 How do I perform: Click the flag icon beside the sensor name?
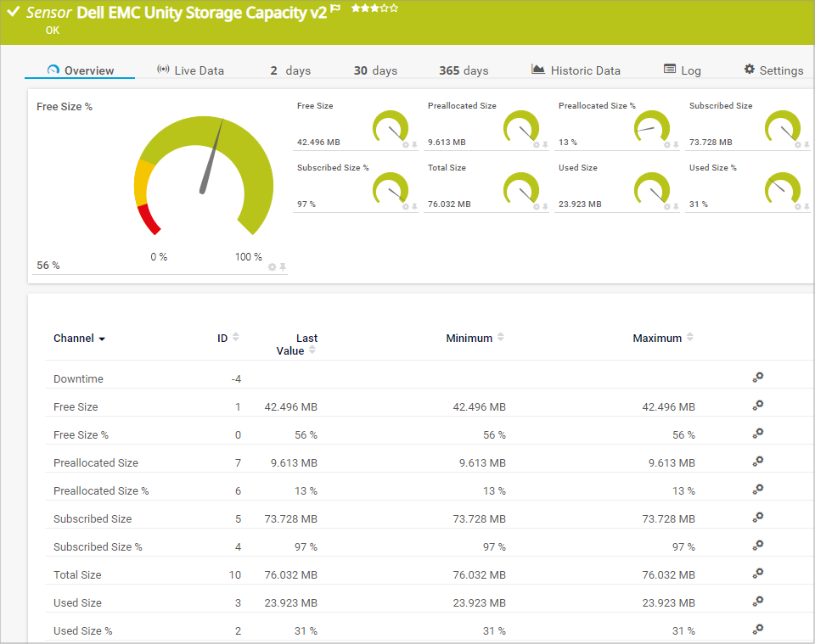point(336,9)
